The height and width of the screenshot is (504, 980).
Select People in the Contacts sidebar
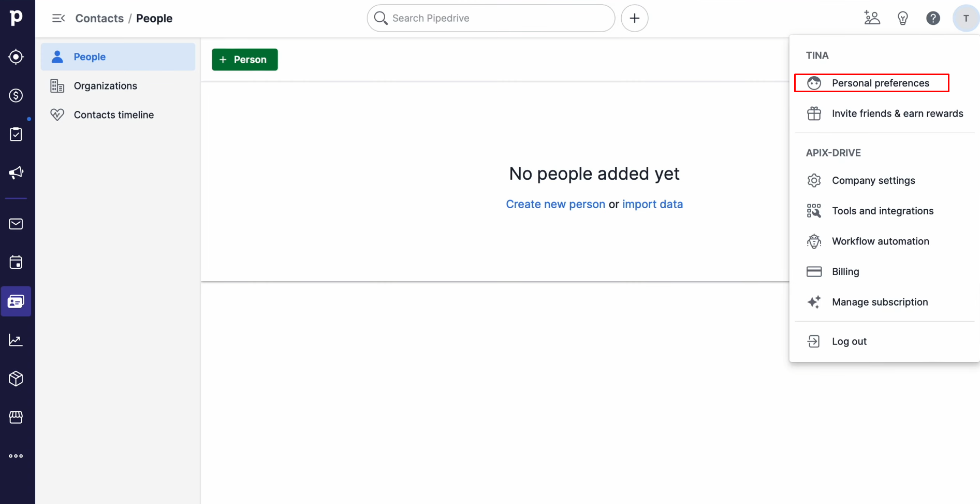pos(118,56)
